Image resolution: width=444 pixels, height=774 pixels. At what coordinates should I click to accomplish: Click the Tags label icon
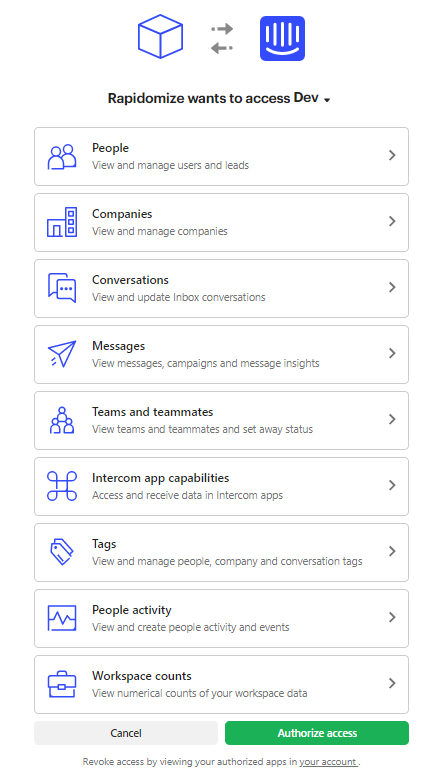[62, 552]
